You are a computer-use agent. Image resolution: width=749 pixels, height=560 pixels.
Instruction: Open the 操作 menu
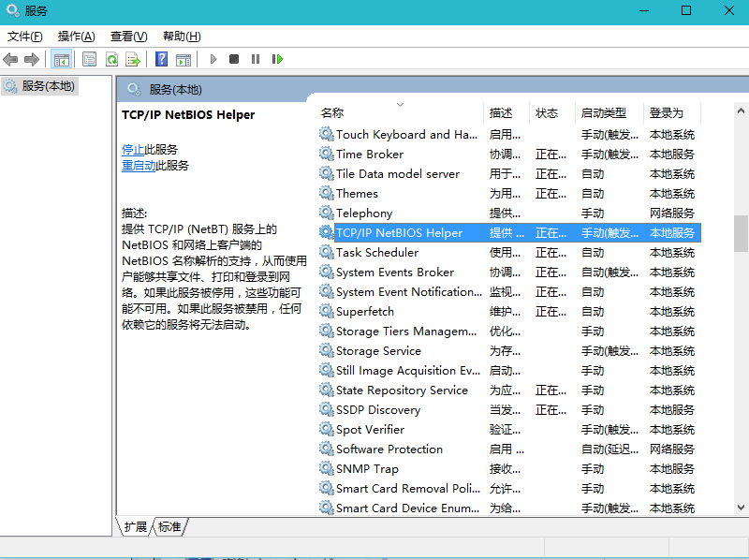(x=75, y=36)
